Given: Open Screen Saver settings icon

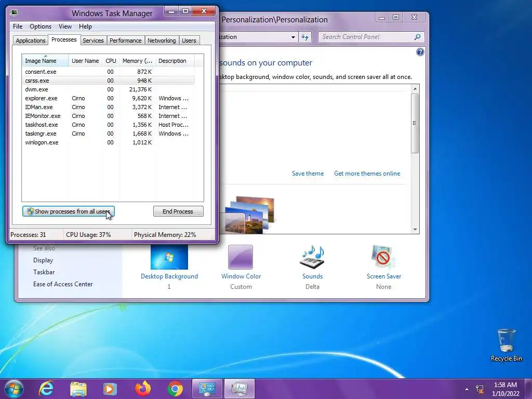Looking at the screenshot, I should 384,257.
